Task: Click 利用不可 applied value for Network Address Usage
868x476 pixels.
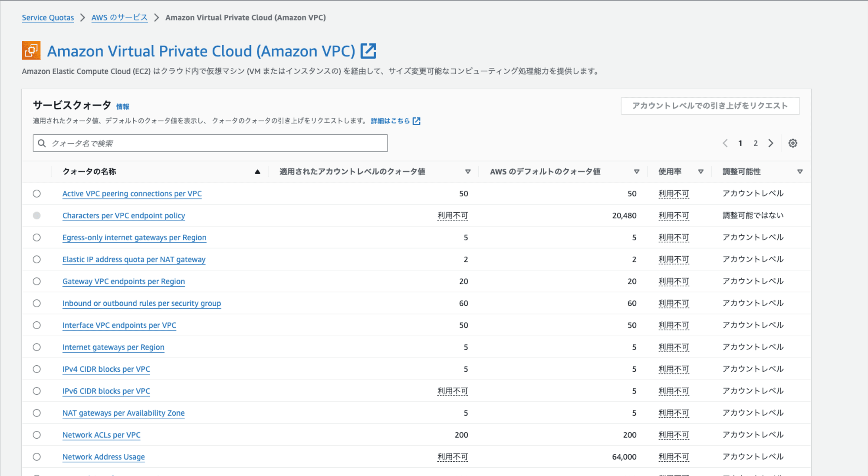Action: [x=453, y=457]
